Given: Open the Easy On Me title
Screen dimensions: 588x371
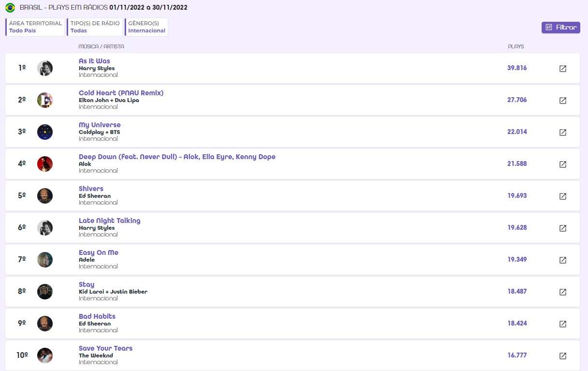Looking at the screenshot, I should pos(99,252).
